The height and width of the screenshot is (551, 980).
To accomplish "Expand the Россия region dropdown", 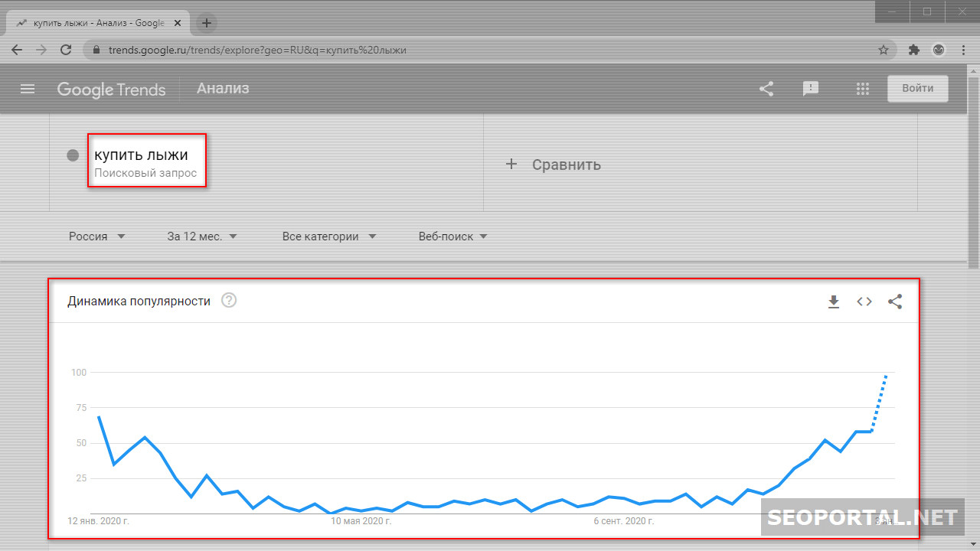I will 96,236.
